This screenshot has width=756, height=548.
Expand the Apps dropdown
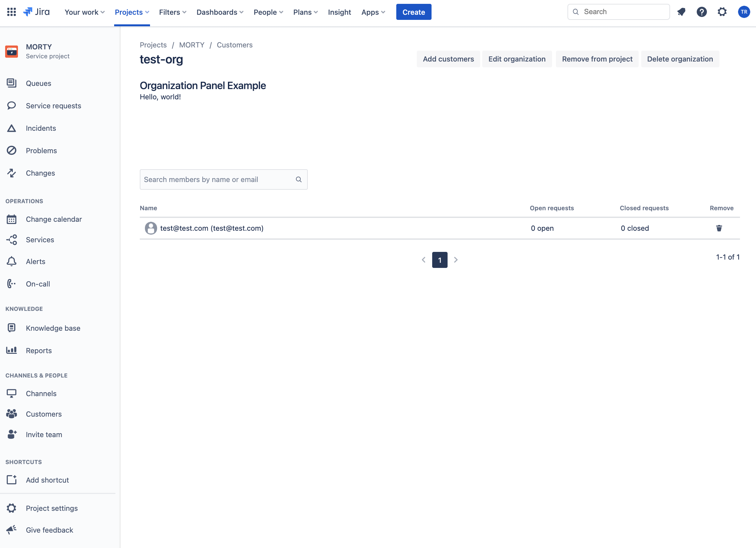point(373,12)
